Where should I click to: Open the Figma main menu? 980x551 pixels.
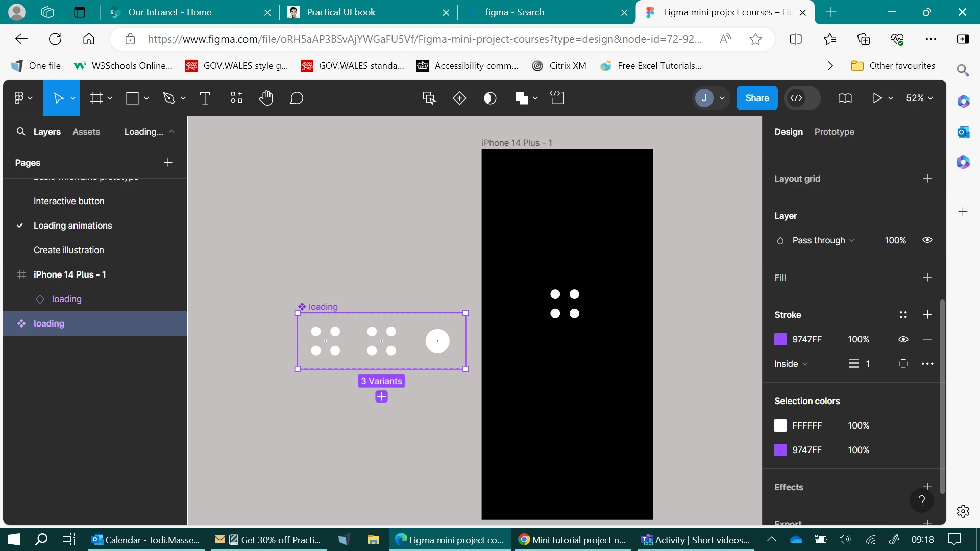click(x=23, y=98)
